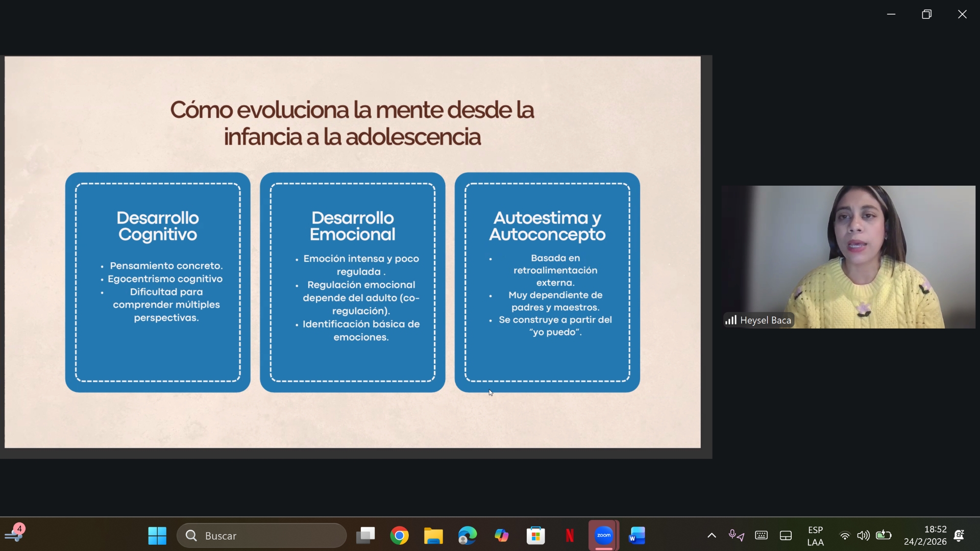Open Windows Copilot
This screenshot has height=551, width=980.
click(502, 536)
